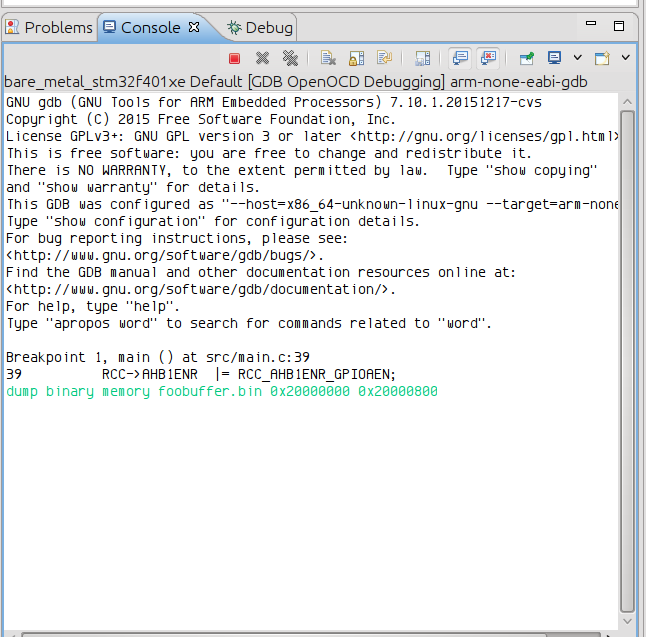Terminate the debug session with red stop icon
646x637 pixels.
pos(234,59)
